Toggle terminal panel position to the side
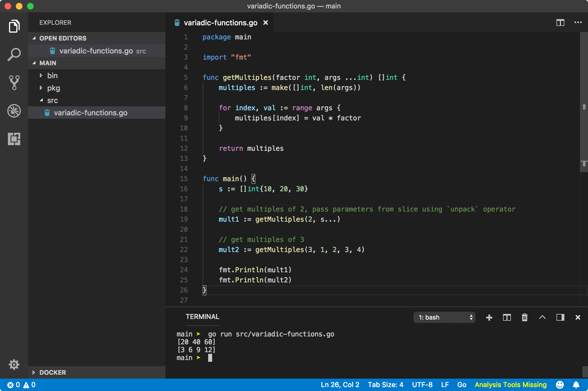588x391 pixels. click(x=560, y=317)
